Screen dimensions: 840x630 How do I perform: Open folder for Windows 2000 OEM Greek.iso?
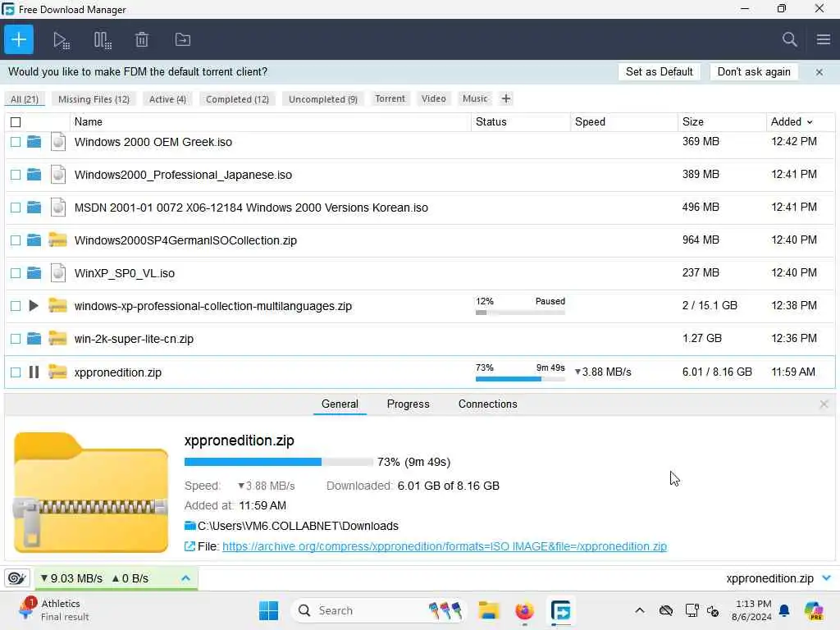click(34, 142)
